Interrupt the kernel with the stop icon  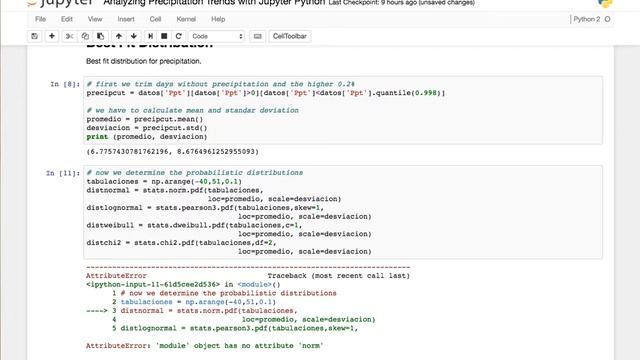[x=164, y=36]
